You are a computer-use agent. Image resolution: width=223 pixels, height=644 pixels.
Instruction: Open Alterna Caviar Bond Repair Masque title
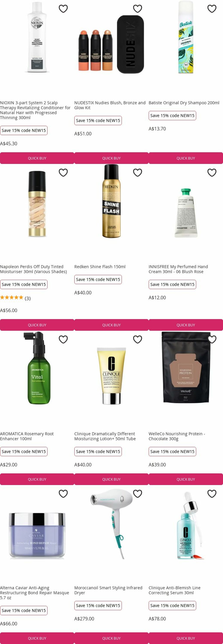click(x=35, y=593)
